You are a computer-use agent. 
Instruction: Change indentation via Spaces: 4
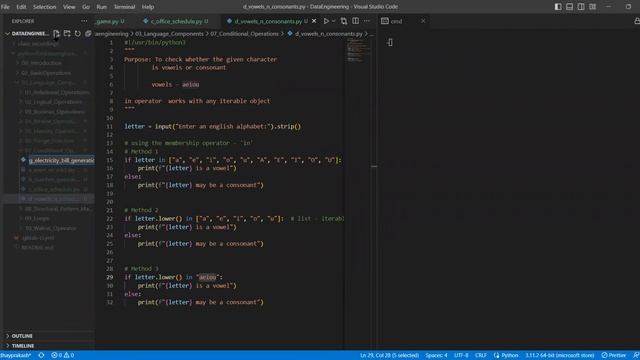tap(436, 356)
